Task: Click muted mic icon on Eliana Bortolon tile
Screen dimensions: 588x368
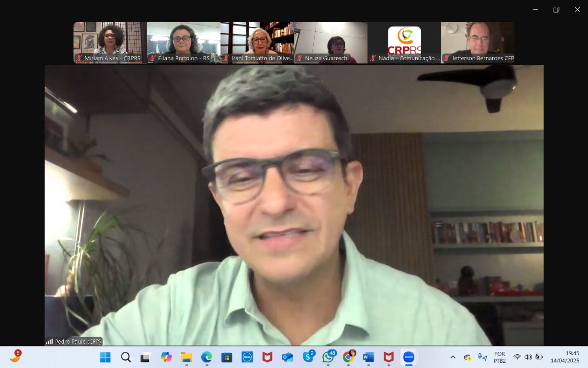Action: [153, 58]
